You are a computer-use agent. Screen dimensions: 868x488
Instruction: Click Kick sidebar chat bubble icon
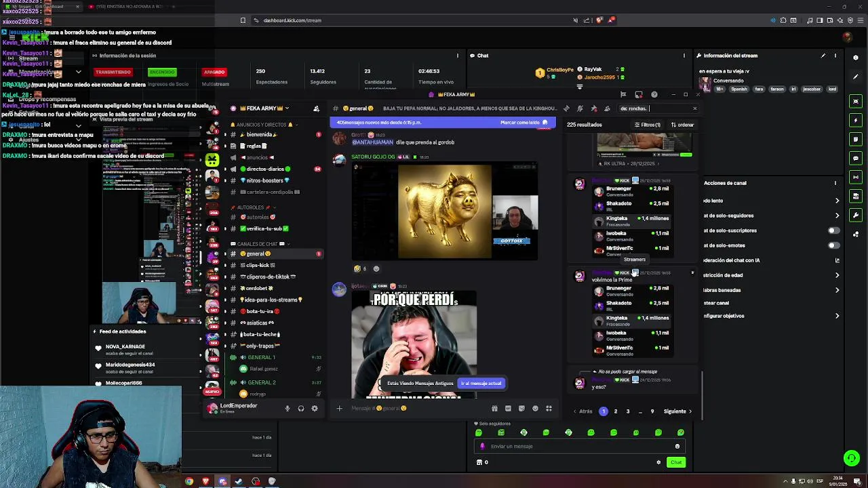(x=856, y=158)
